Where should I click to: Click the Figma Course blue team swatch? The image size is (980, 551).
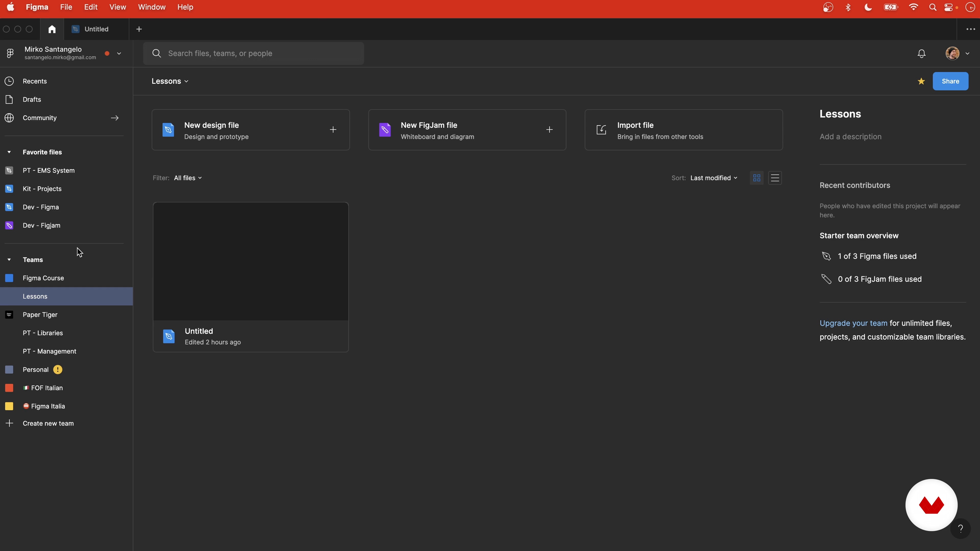click(9, 278)
